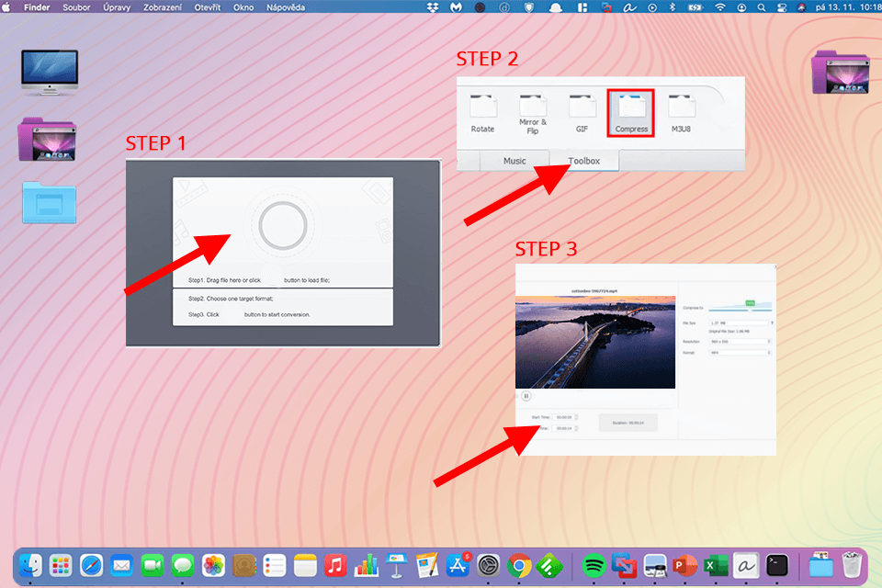Viewport: 882px width, 588px height.
Task: Open Numbers from the dock
Action: (367, 566)
